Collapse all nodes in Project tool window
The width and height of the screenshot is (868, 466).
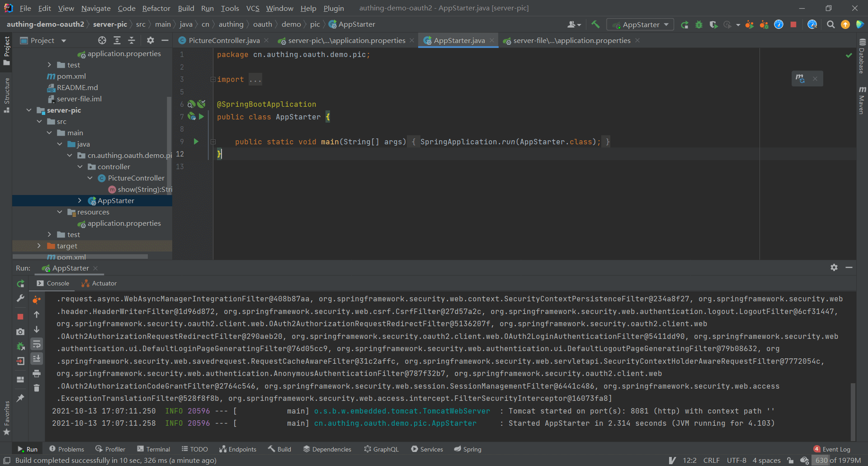tap(132, 40)
